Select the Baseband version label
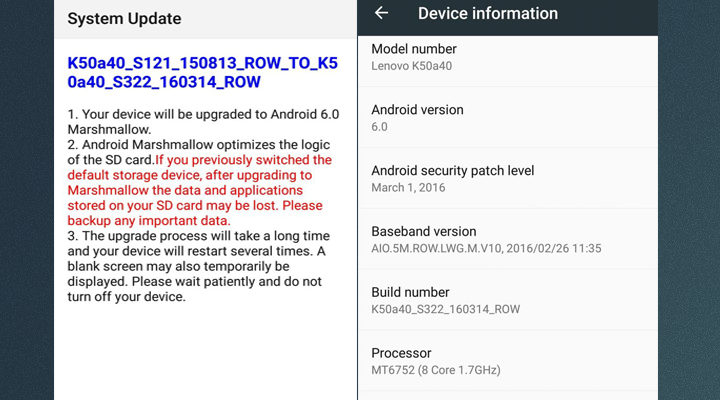 (x=424, y=231)
